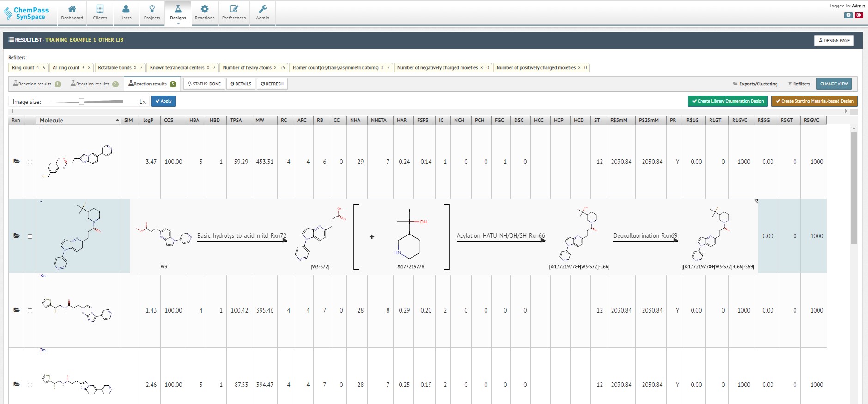The height and width of the screenshot is (404, 868).
Task: Switch to Reaction results tab 1
Action: tap(37, 84)
